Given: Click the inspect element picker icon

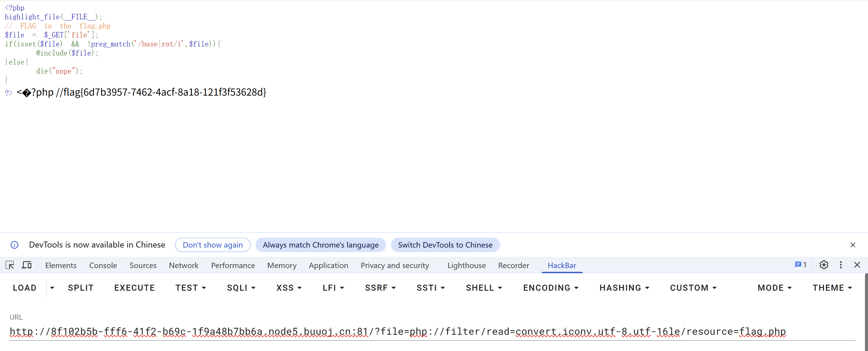Looking at the screenshot, I should pyautogui.click(x=10, y=265).
